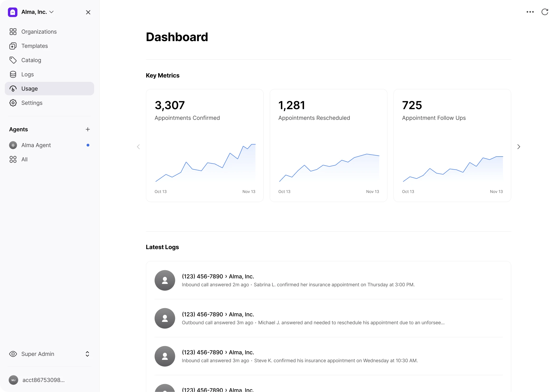The image size is (558, 392).
Task: Click the Appointment Follow Ups line chart
Action: 453,169
